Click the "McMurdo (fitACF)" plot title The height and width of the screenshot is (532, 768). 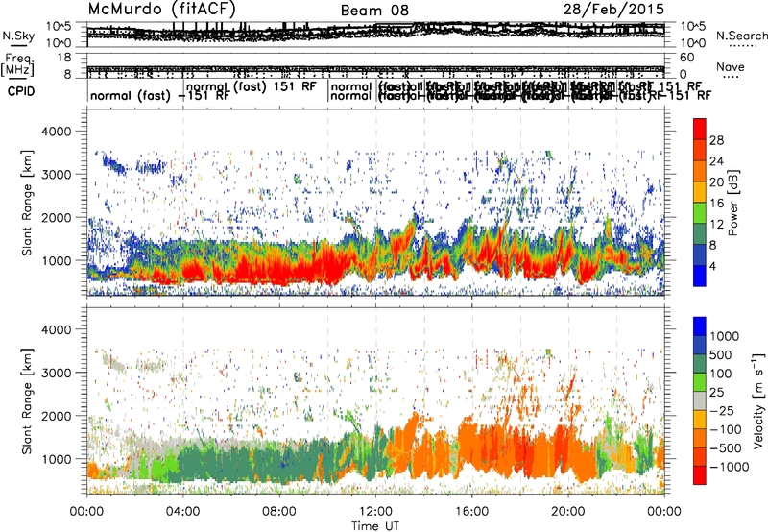pyautogui.click(x=162, y=10)
